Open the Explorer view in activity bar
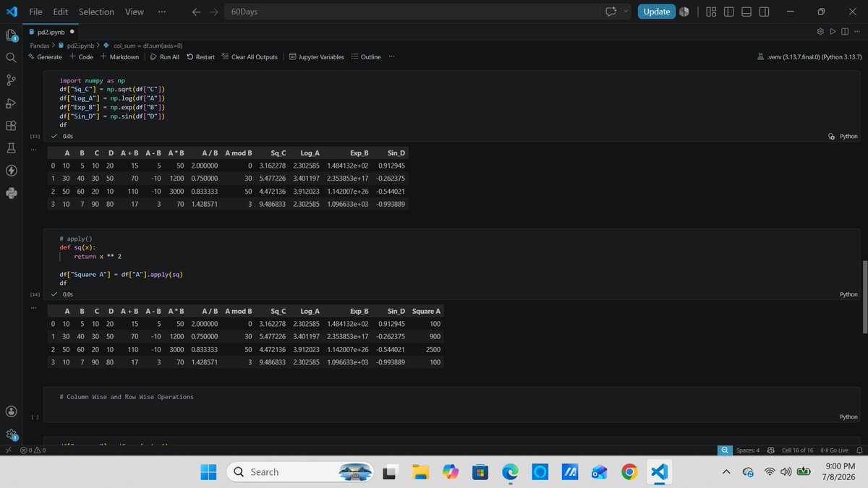The width and height of the screenshot is (868, 488). [x=11, y=35]
